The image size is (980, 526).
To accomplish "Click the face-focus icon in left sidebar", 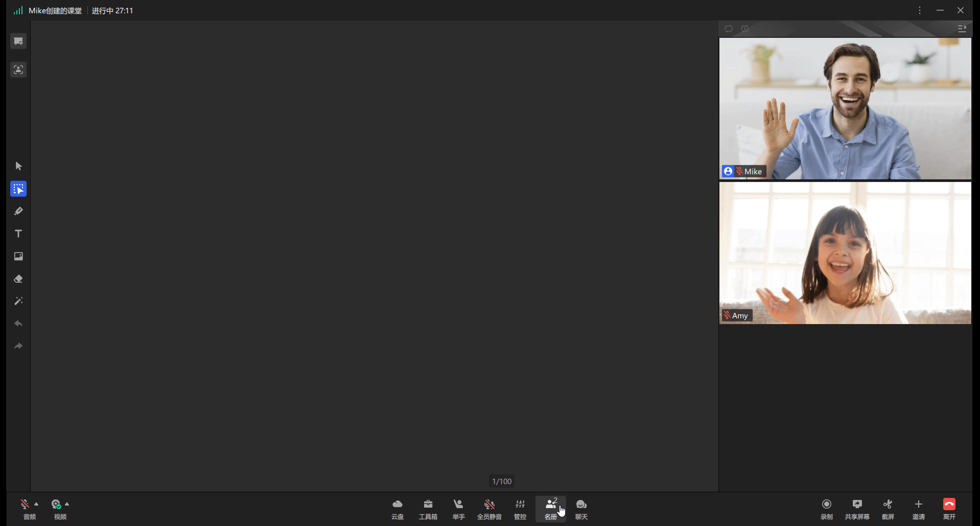I will (18, 70).
